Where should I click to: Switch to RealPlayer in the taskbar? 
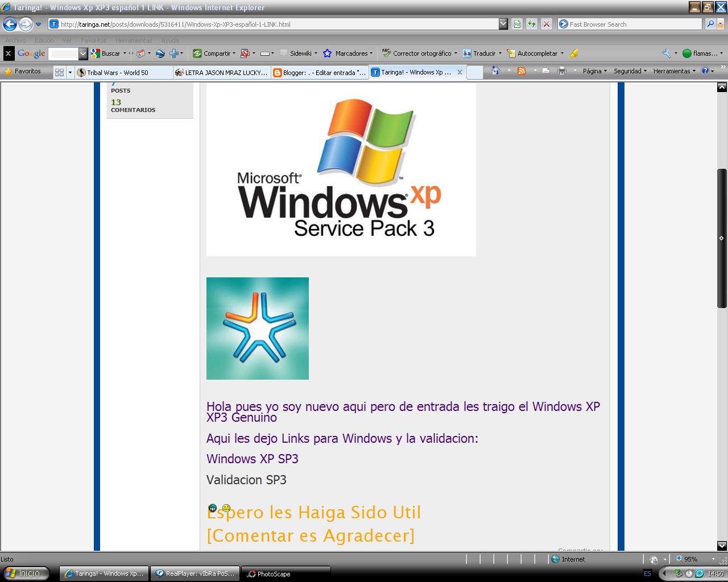[x=195, y=573]
